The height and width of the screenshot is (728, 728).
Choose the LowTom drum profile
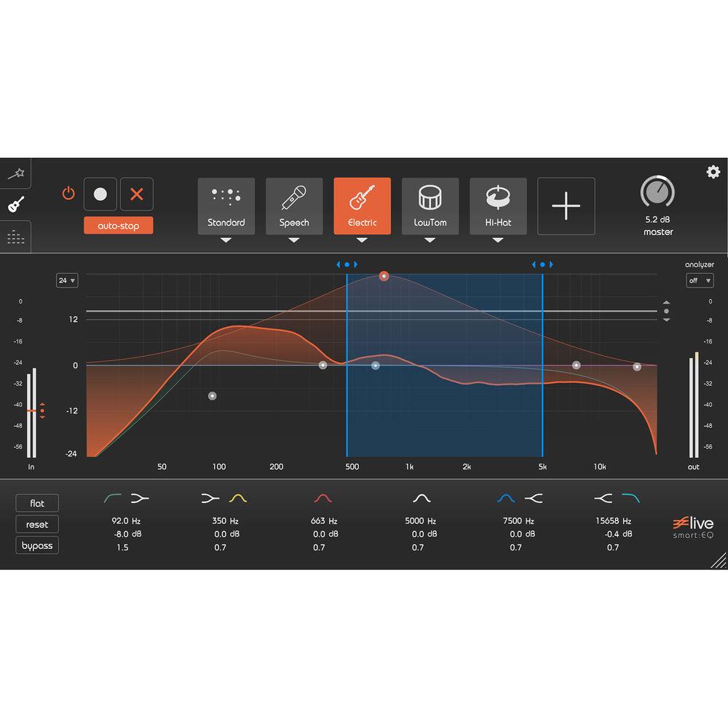pos(430,206)
